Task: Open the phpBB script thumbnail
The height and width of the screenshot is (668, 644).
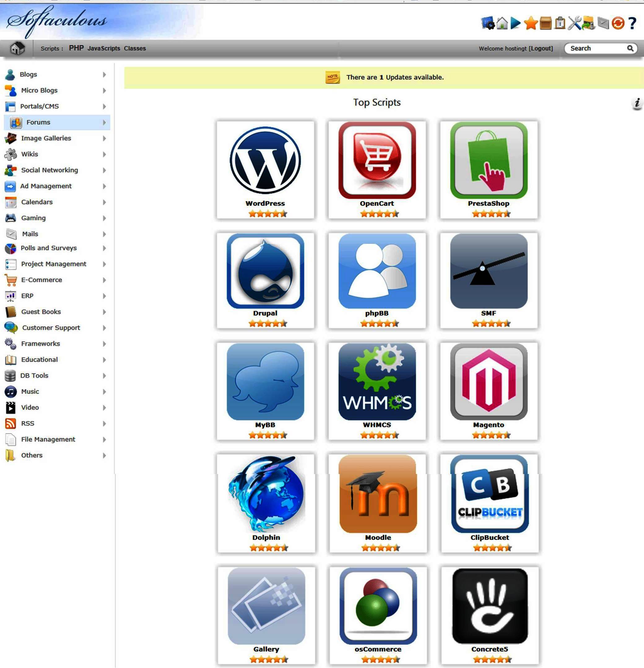Action: pyautogui.click(x=377, y=271)
